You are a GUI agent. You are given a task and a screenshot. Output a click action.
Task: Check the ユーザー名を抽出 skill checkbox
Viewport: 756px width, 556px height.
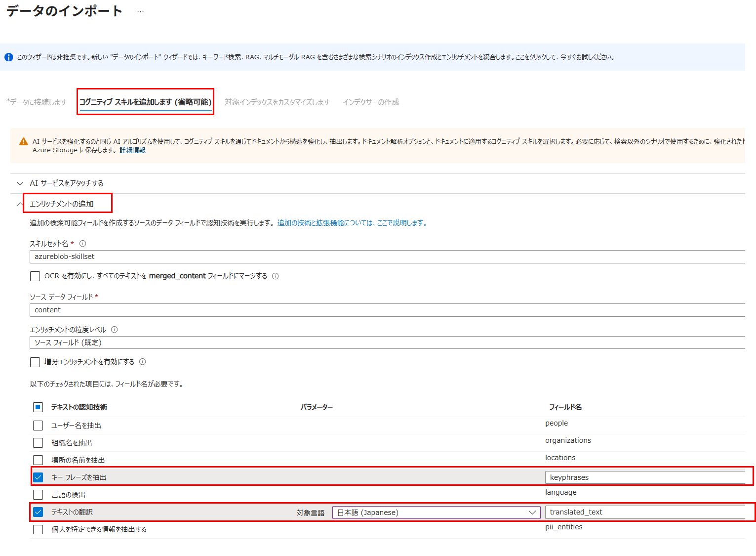click(38, 426)
